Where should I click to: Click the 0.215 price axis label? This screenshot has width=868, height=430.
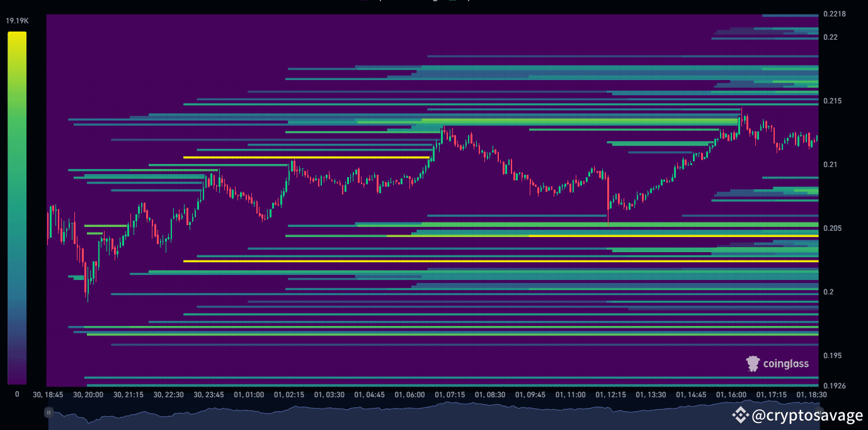click(x=832, y=101)
